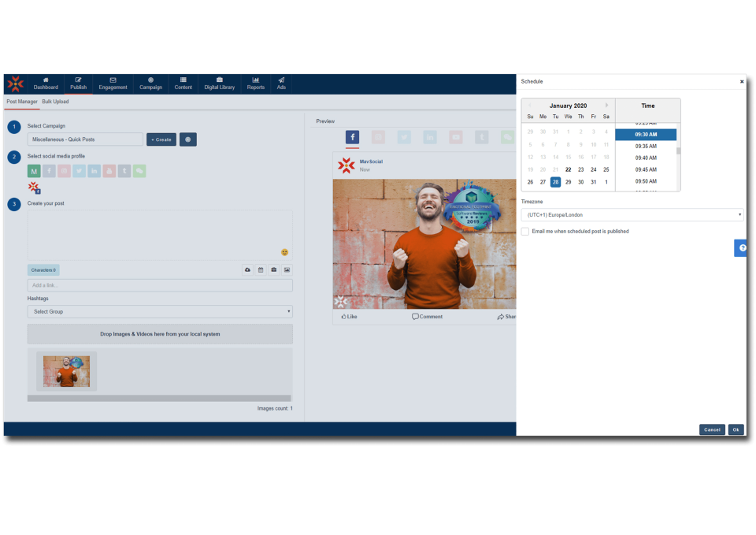756x535 pixels.
Task: Click Comment in the post preview
Action: [x=427, y=317]
